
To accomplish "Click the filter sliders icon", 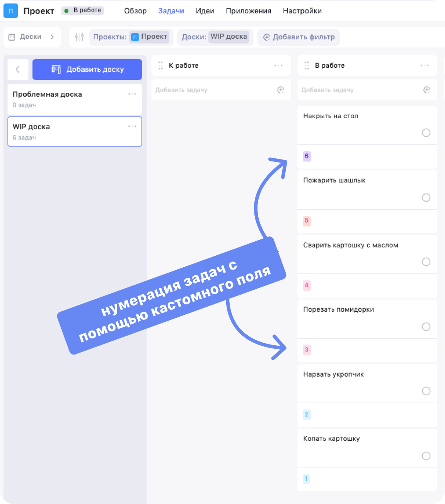I will [79, 37].
